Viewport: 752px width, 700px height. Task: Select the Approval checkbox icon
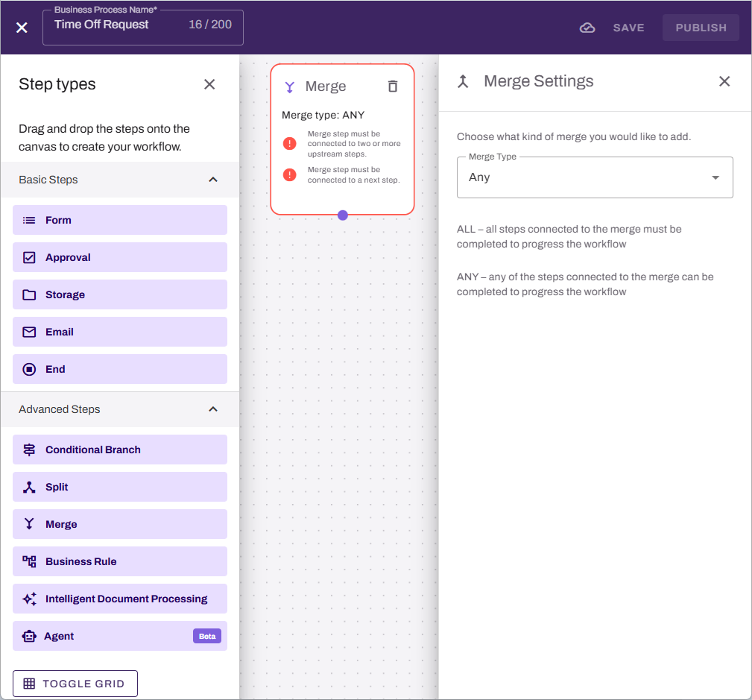tap(29, 258)
